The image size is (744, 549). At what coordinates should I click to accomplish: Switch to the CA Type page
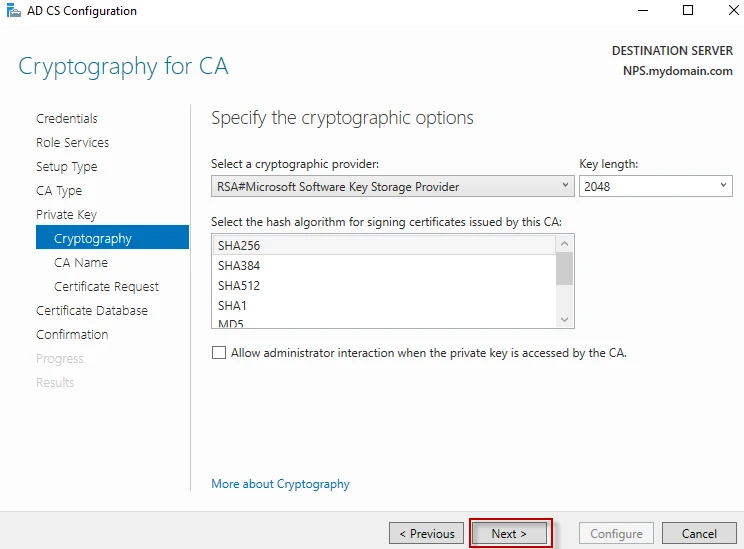[x=59, y=191]
